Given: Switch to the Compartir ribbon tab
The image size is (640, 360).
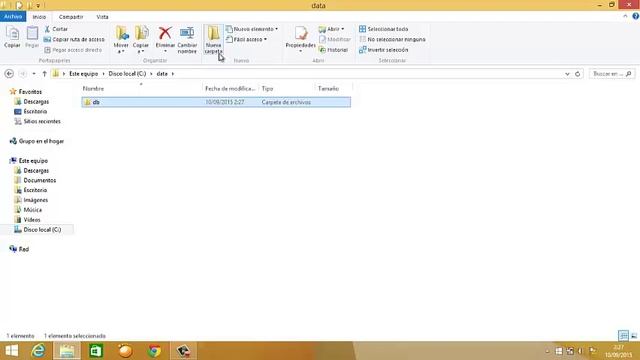Looking at the screenshot, I should [x=71, y=17].
